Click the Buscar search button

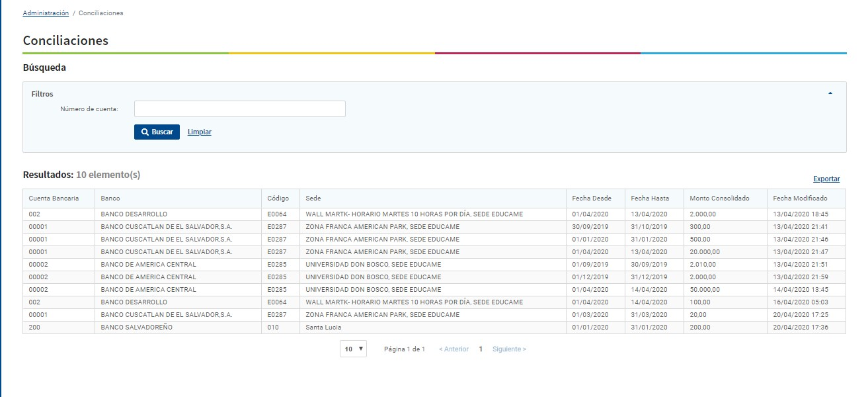click(x=157, y=132)
